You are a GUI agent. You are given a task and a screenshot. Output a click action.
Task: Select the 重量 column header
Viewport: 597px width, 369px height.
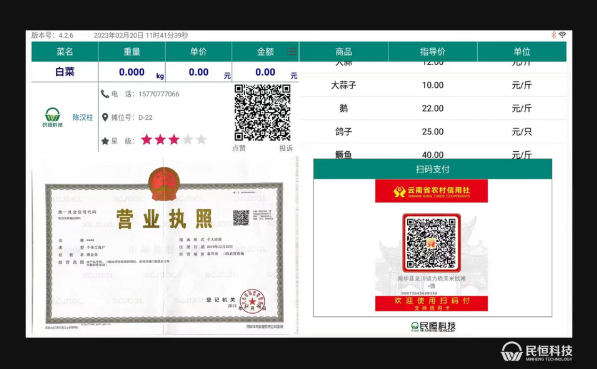pos(132,51)
